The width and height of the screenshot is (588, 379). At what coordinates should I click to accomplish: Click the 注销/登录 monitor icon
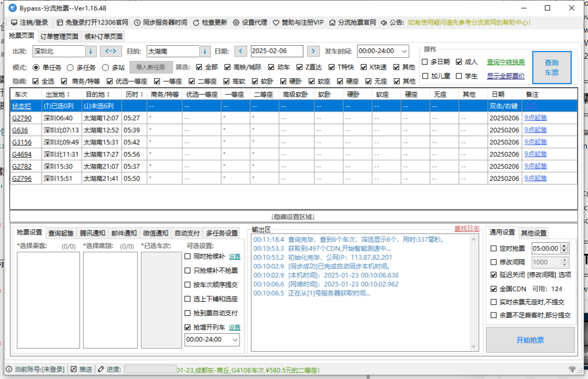[x=14, y=23]
